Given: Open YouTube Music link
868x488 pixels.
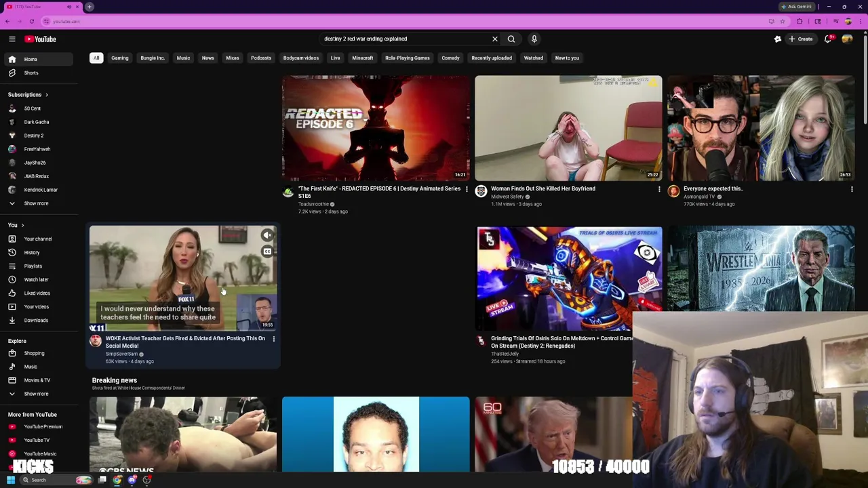Looking at the screenshot, I should (x=37, y=454).
